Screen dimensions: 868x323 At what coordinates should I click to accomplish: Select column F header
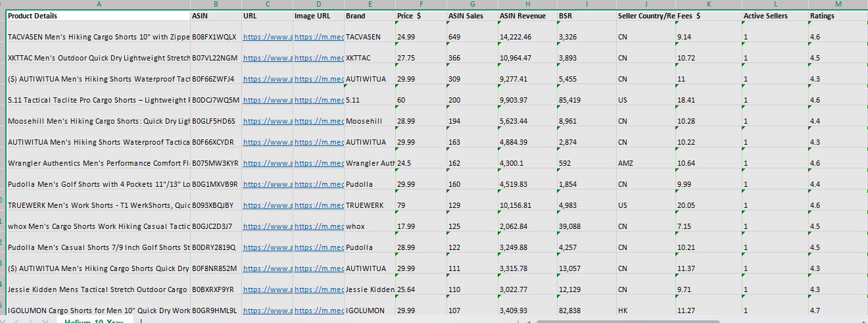pos(421,5)
